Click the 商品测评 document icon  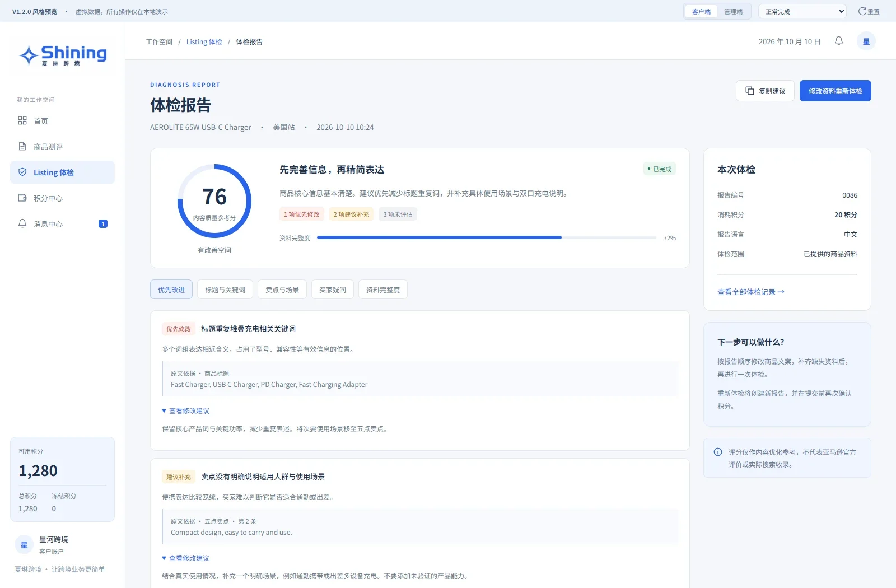pyautogui.click(x=22, y=146)
